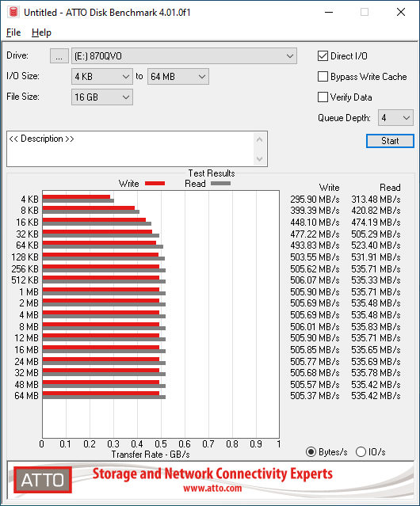This screenshot has width=420, height=506.
Task: Start the benchmark test
Action: (390, 141)
